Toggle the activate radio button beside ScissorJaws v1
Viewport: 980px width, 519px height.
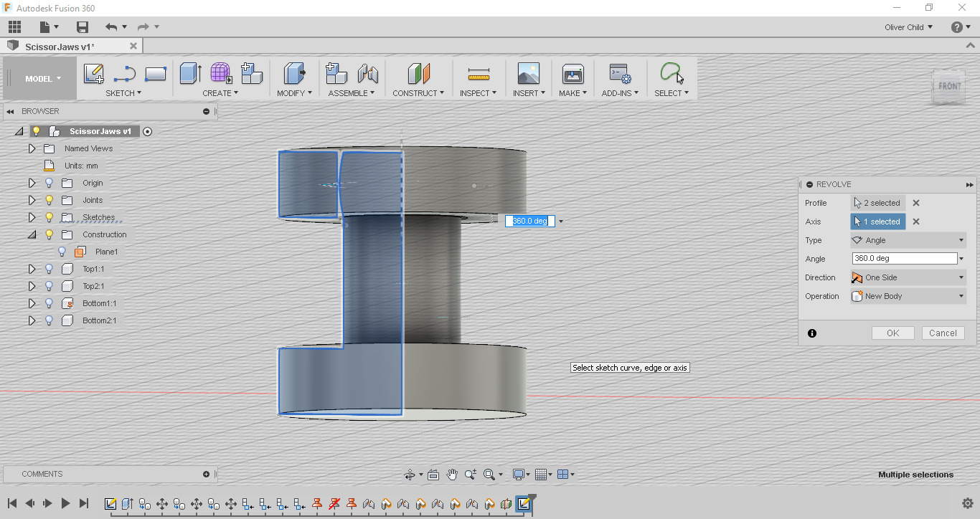coord(148,131)
